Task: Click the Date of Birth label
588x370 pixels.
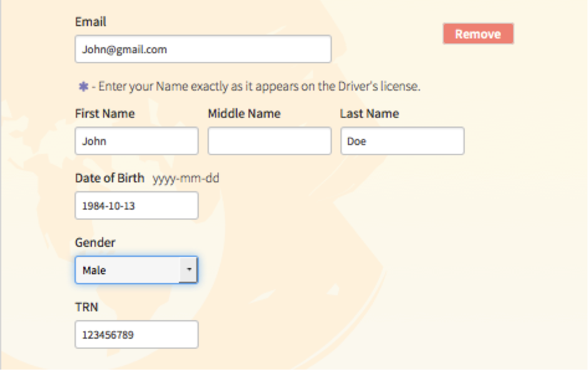Action: pos(109,178)
